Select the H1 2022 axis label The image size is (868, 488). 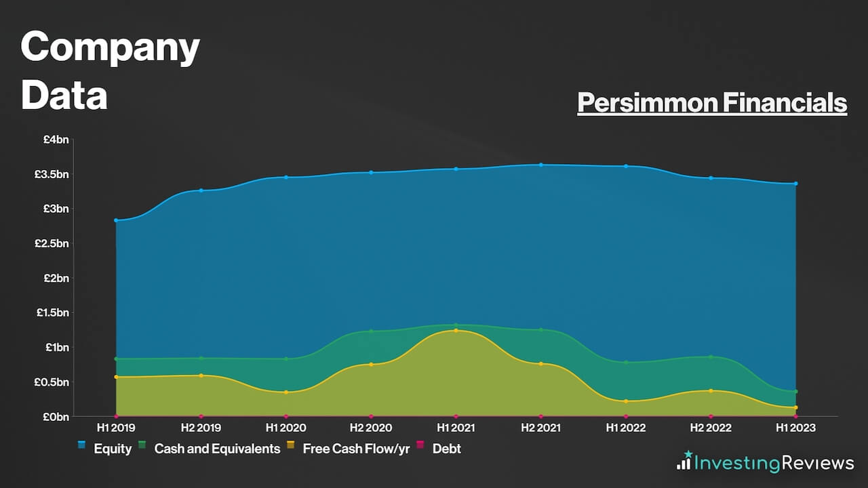point(626,428)
